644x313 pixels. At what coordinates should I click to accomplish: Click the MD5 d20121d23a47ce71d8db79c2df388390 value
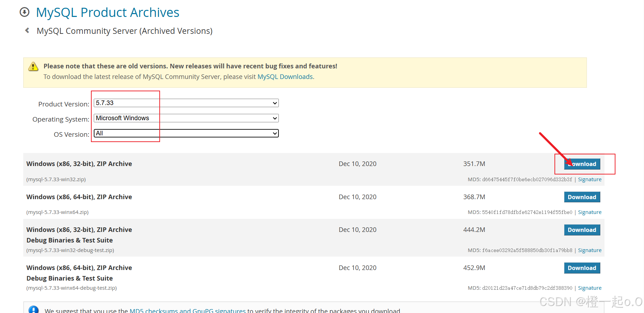click(527, 288)
